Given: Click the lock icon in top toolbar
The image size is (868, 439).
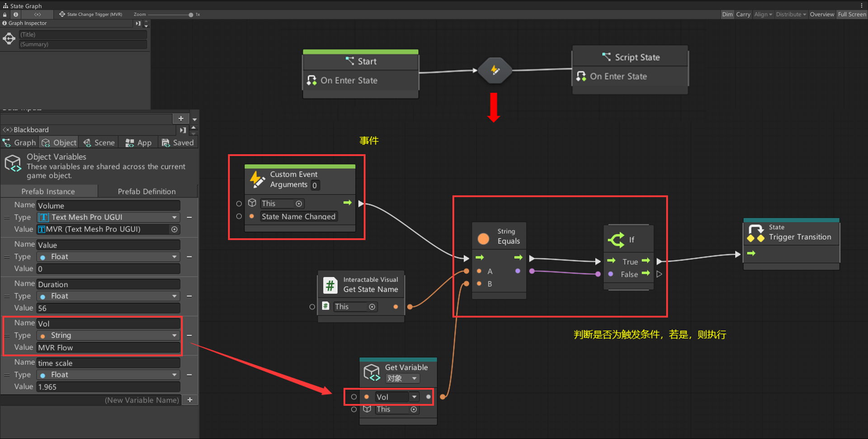Looking at the screenshot, I should click(5, 14).
